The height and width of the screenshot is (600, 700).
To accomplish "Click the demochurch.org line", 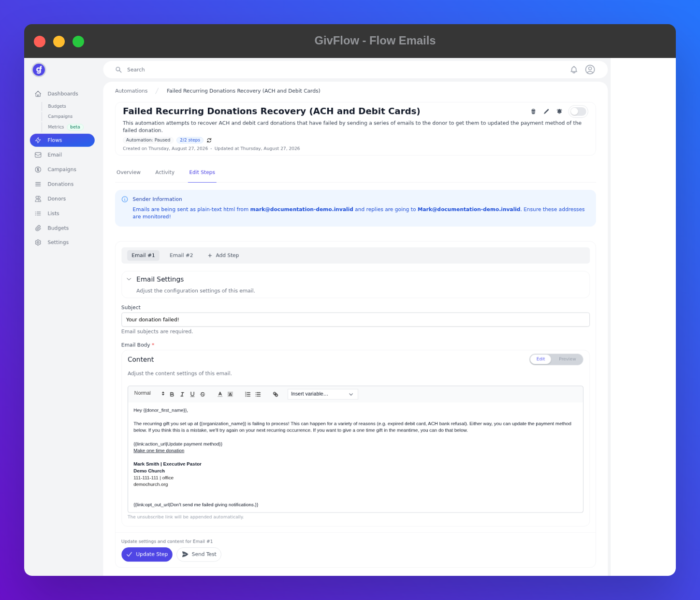I will (x=151, y=485).
